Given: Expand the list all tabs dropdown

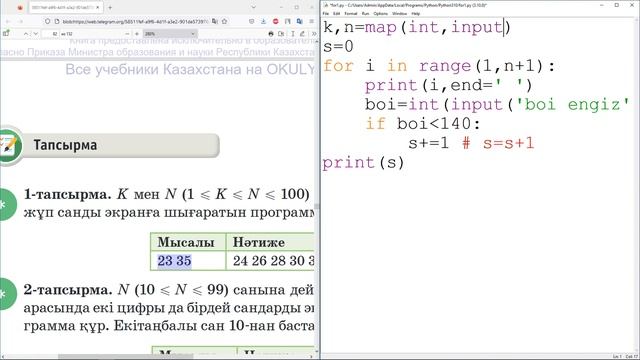Looking at the screenshot, I should point(253,7).
